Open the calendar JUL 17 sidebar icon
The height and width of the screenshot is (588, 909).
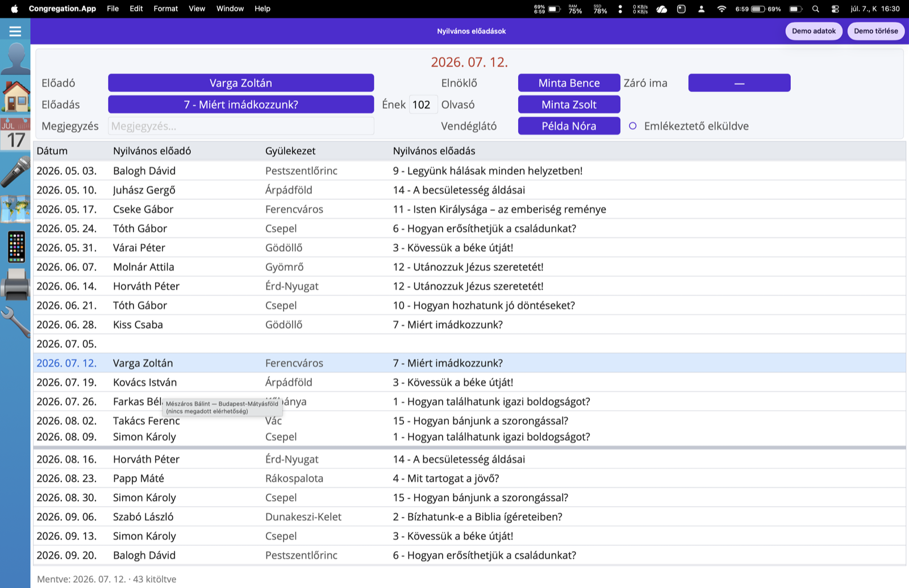(x=15, y=134)
